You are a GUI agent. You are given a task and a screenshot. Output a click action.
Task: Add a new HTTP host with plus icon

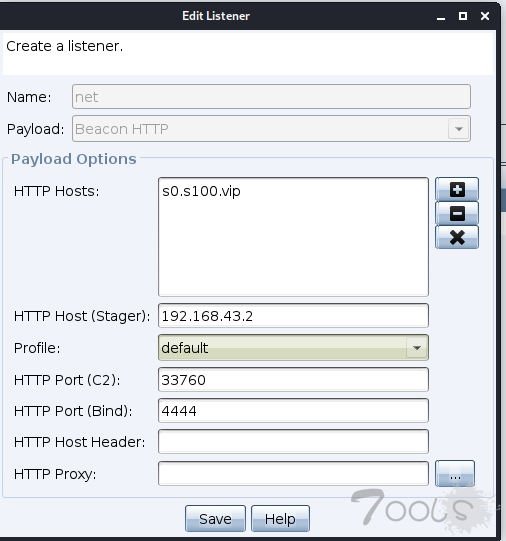457,189
